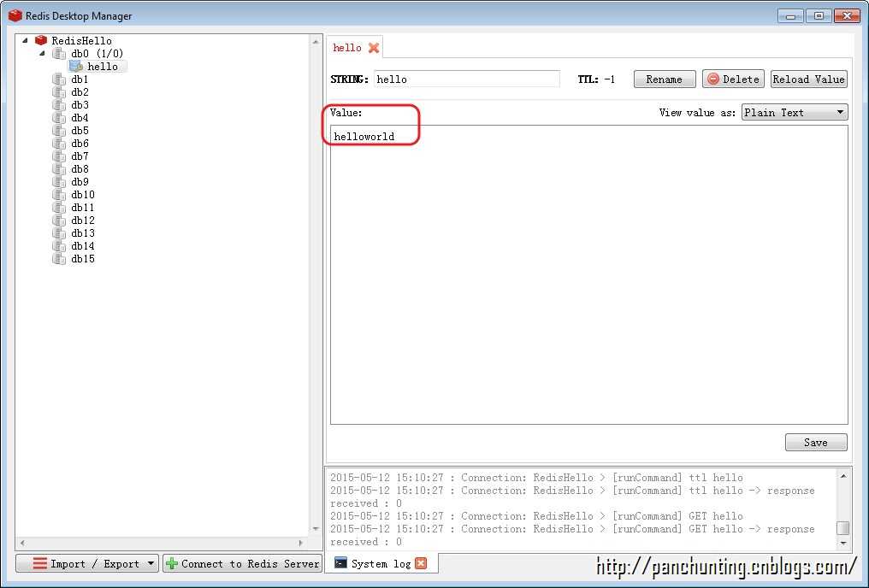Click Connect to Redis Server button

[243, 563]
